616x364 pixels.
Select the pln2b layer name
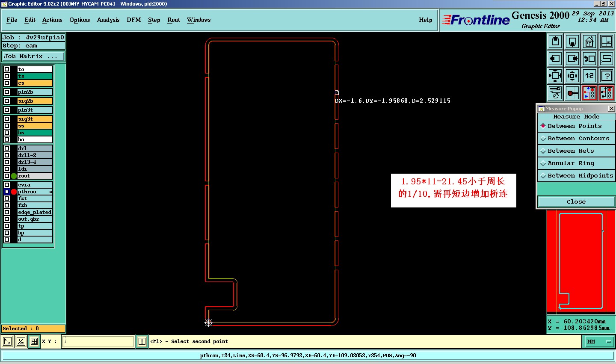coord(35,92)
